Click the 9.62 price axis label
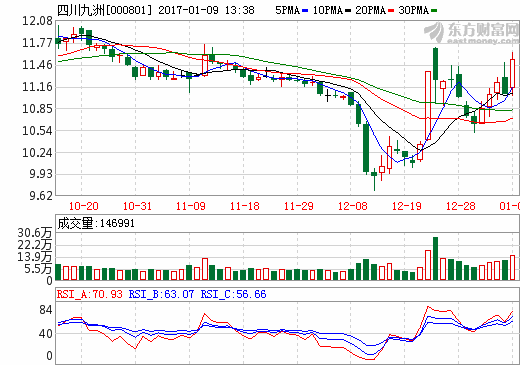The width and height of the screenshot is (520, 365). click(x=41, y=196)
